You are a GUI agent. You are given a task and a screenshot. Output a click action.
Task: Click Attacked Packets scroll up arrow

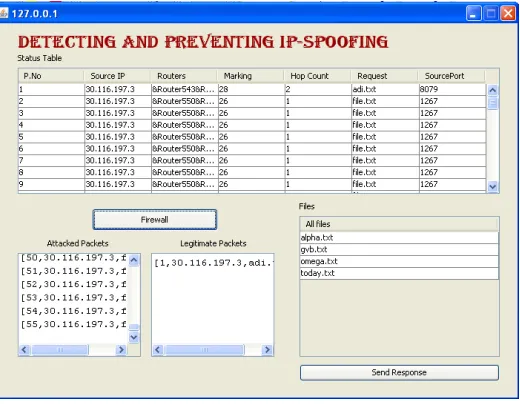click(134, 260)
